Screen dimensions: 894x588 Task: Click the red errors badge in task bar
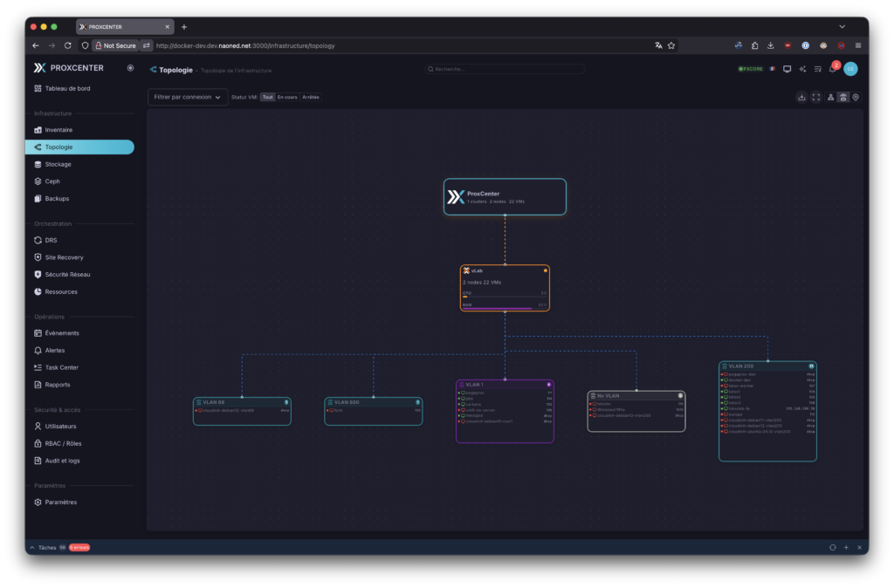pos(79,548)
